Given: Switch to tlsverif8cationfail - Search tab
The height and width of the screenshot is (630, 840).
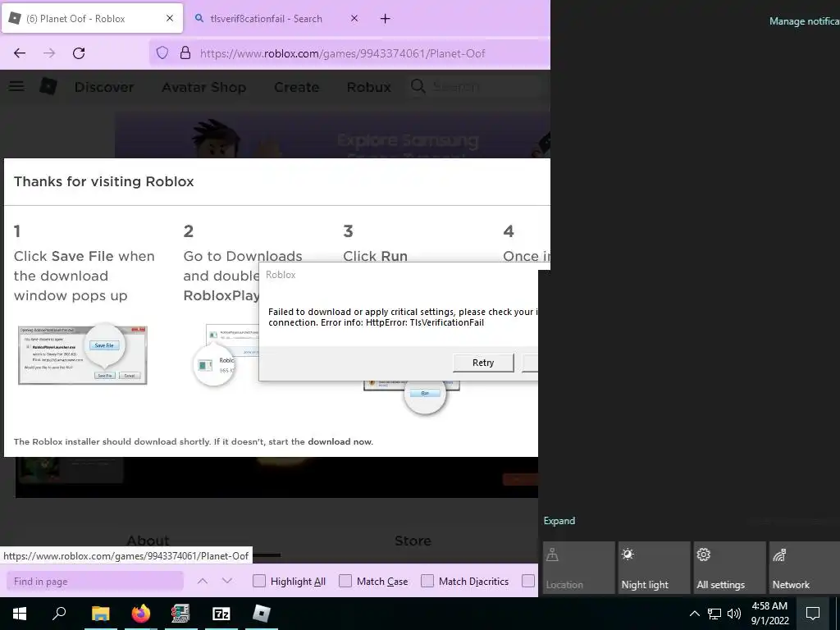Looking at the screenshot, I should [x=276, y=18].
